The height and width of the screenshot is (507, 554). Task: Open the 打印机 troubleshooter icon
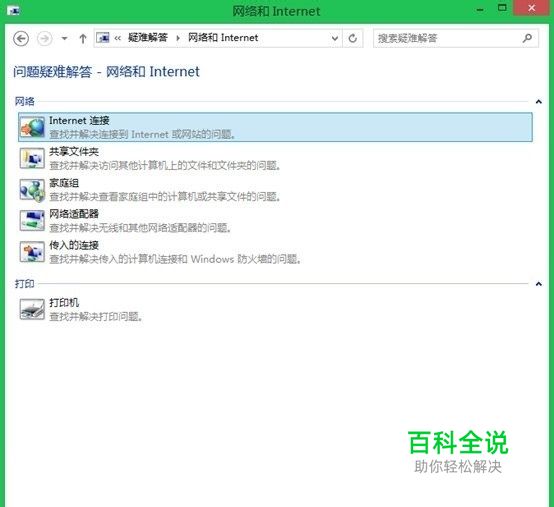[33, 309]
